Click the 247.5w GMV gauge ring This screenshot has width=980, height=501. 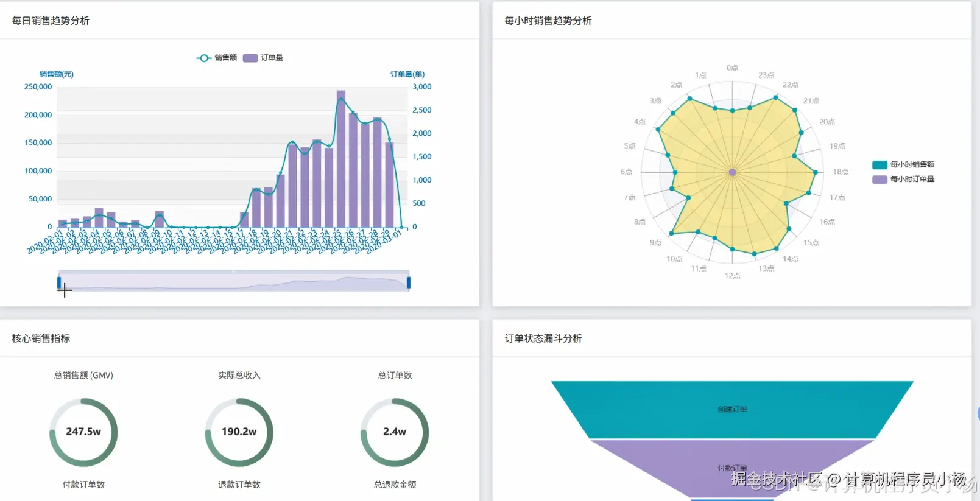click(x=83, y=432)
